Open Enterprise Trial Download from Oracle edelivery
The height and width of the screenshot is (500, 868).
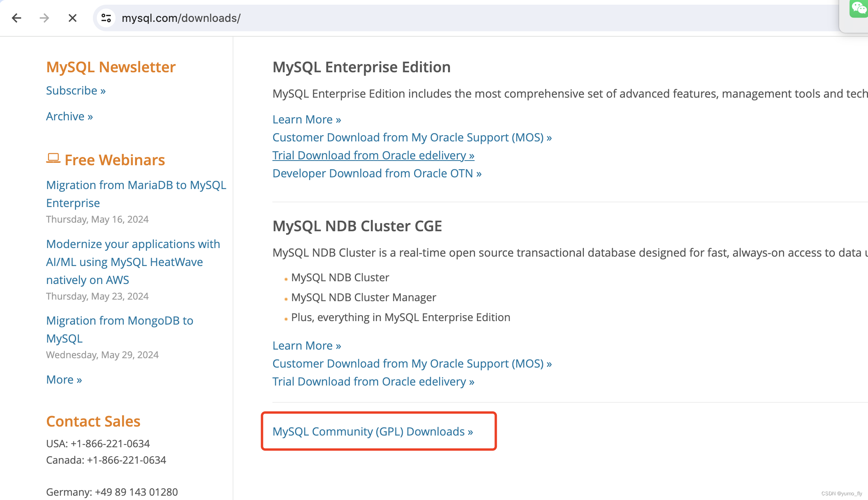[373, 155]
